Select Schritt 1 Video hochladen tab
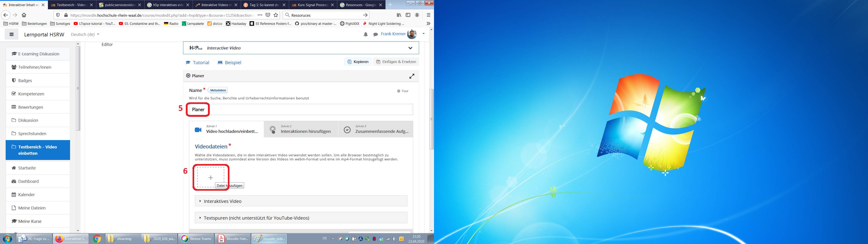Image resolution: width=868 pixels, height=244 pixels. tap(226, 129)
